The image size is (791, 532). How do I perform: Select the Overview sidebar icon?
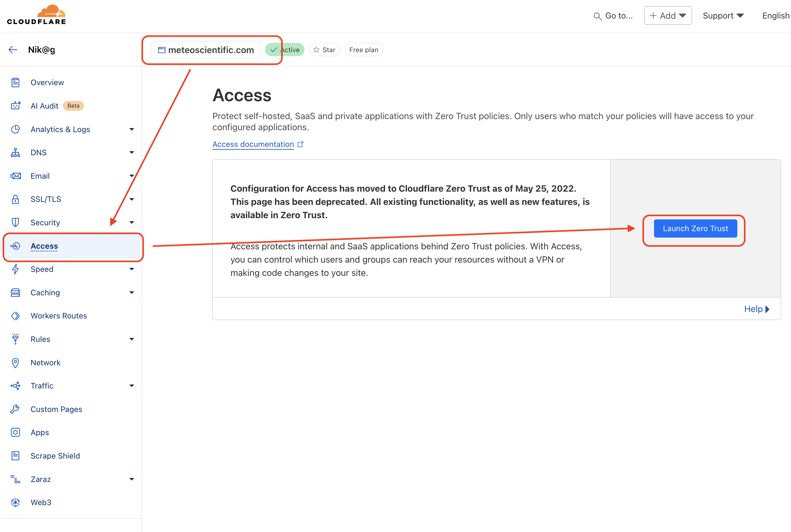click(x=16, y=82)
